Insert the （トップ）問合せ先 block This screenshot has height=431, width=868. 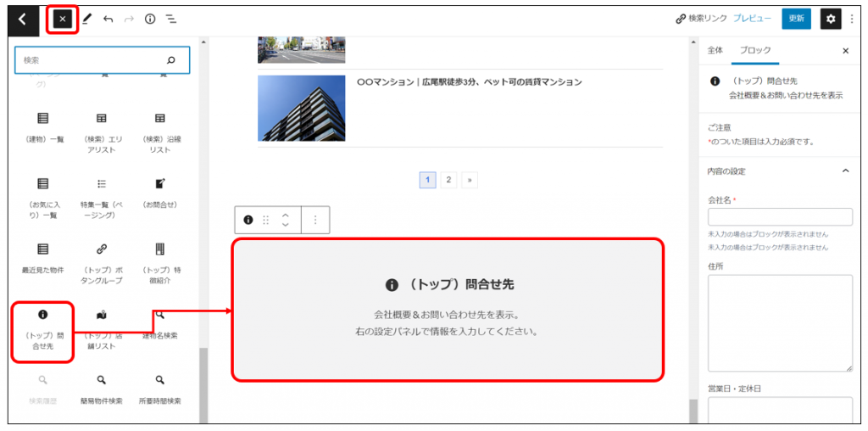[42, 331]
